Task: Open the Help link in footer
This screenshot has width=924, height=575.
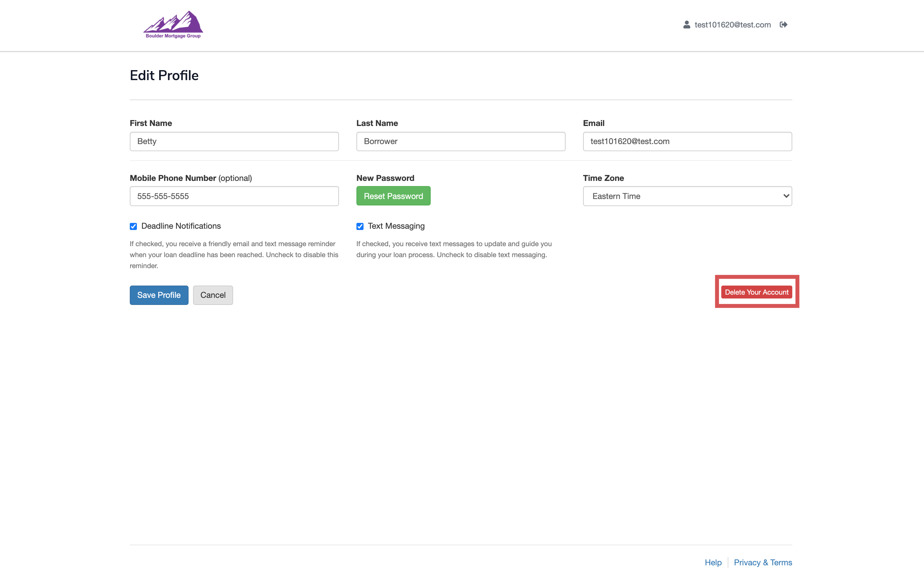Action: [713, 562]
